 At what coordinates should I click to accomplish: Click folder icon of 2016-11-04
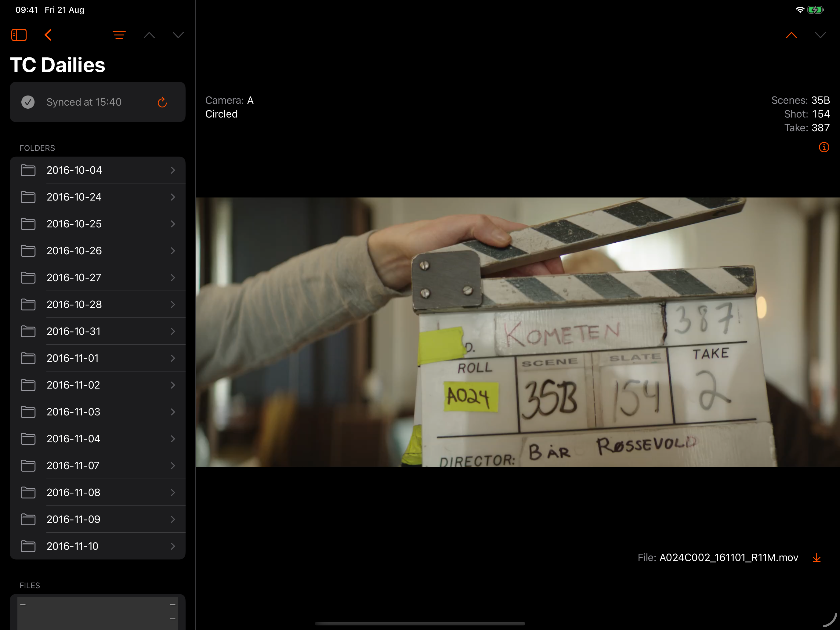coord(28,439)
